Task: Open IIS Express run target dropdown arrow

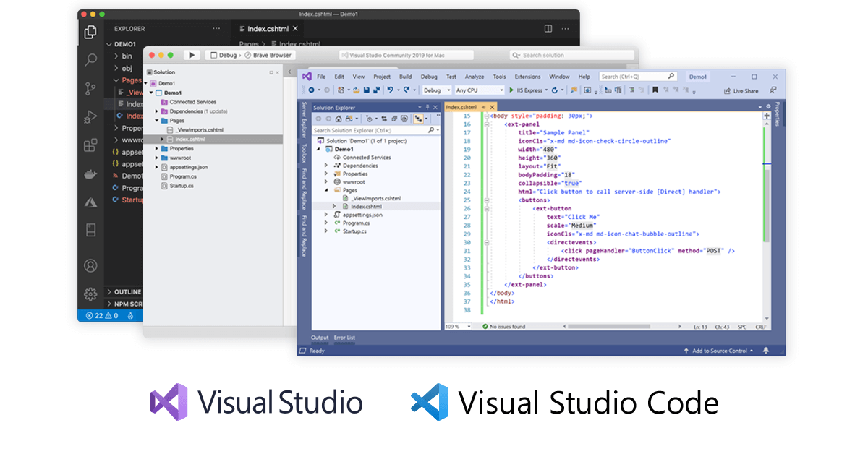Action: tap(546, 90)
